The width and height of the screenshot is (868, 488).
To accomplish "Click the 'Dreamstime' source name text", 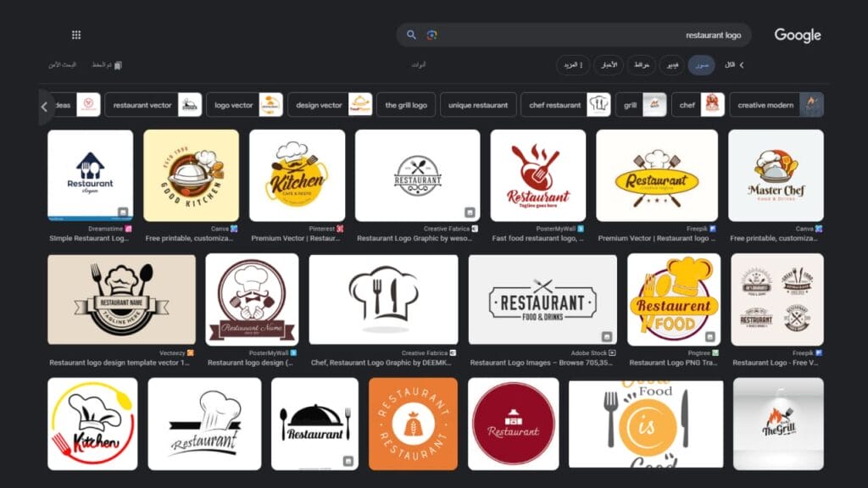I will tap(105, 229).
